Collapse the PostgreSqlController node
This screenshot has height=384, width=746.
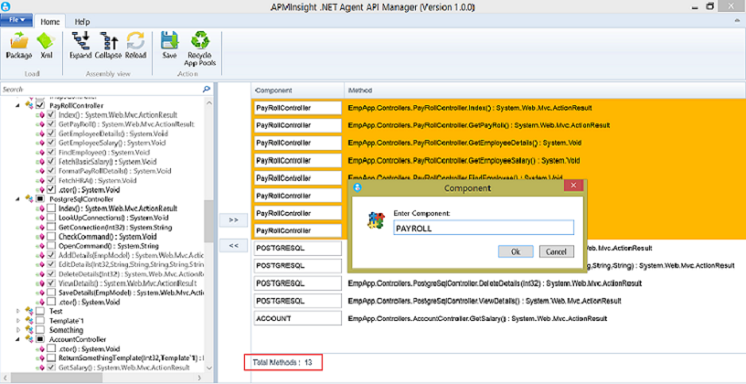point(19,199)
